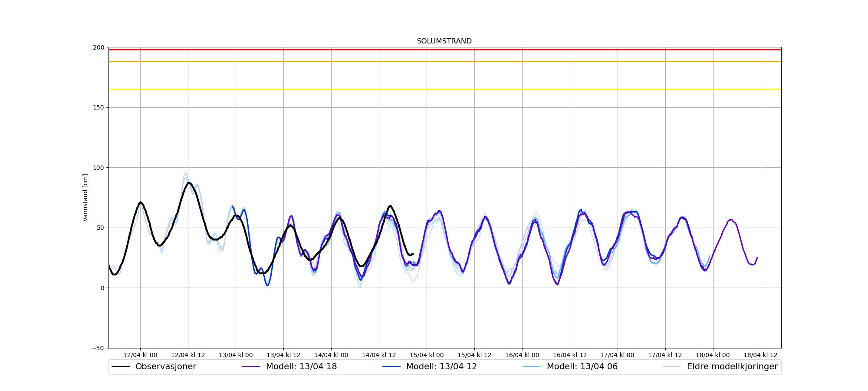Select the Modell: 13/04 06 legend label
This screenshot has width=868, height=391.
click(582, 367)
